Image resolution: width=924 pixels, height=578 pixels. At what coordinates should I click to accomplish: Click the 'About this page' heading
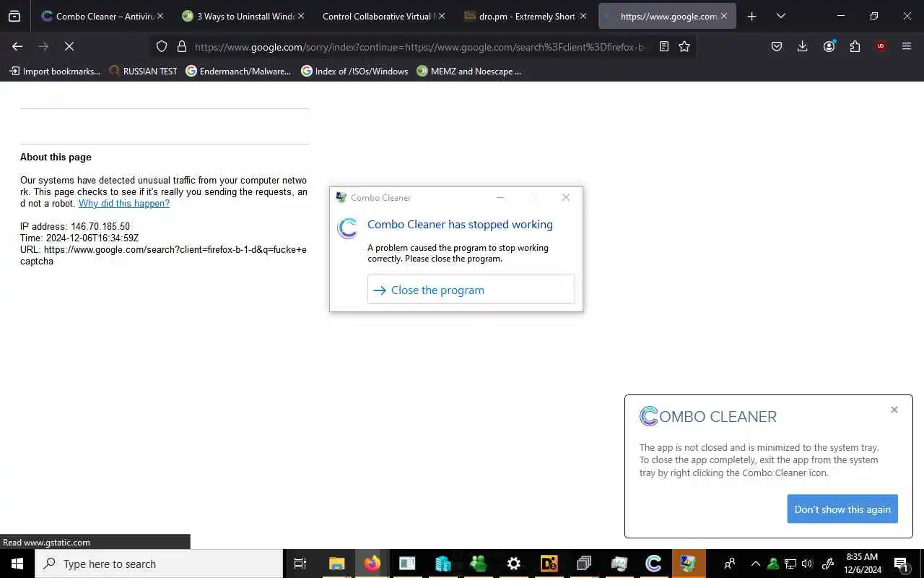pos(56,157)
